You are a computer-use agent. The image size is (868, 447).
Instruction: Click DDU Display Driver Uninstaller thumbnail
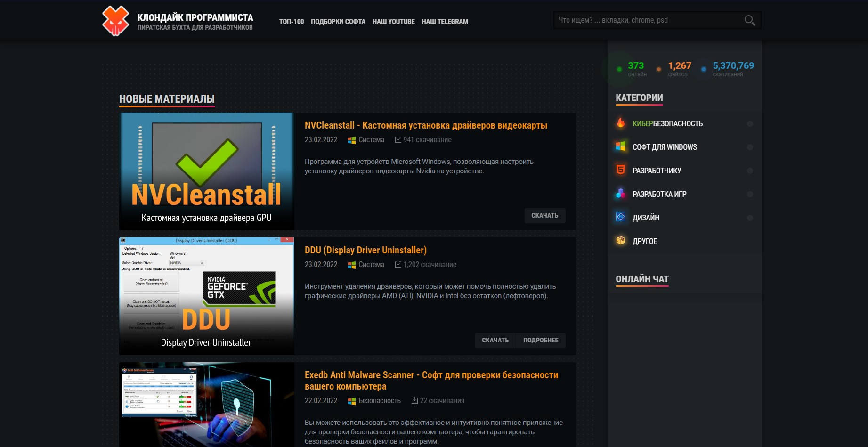tap(207, 296)
